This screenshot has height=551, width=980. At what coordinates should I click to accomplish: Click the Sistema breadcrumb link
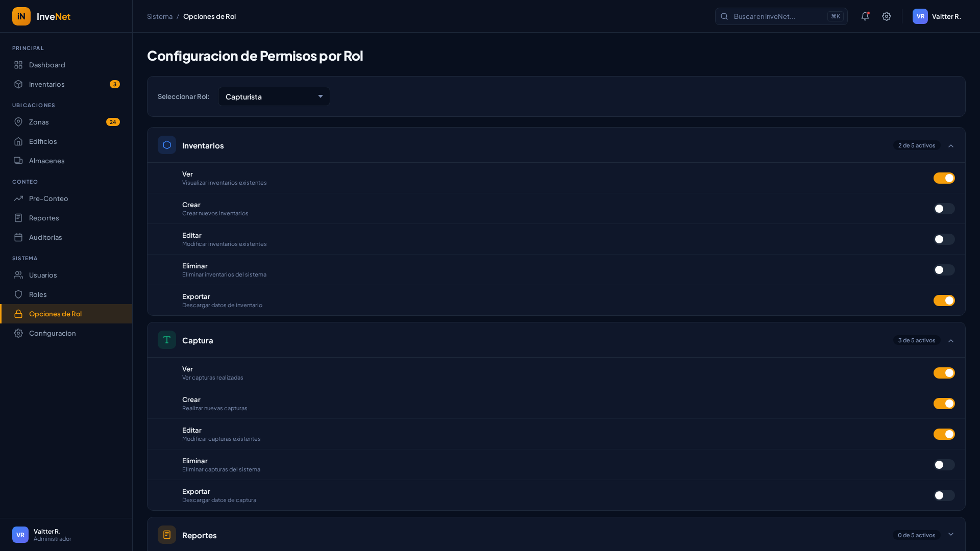(x=160, y=16)
